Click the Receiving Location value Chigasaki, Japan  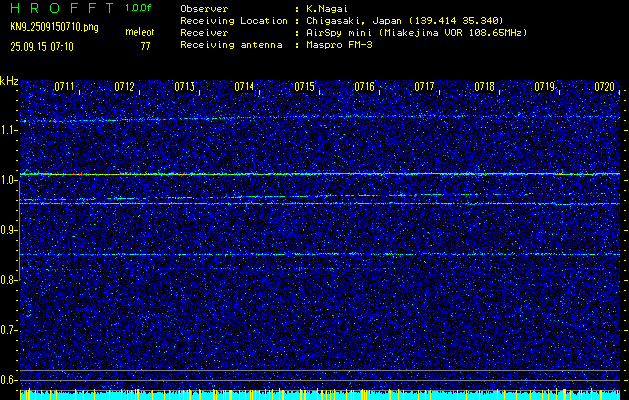pos(353,21)
